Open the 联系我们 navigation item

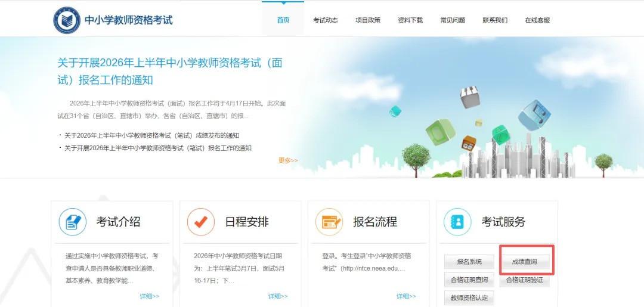(x=495, y=20)
